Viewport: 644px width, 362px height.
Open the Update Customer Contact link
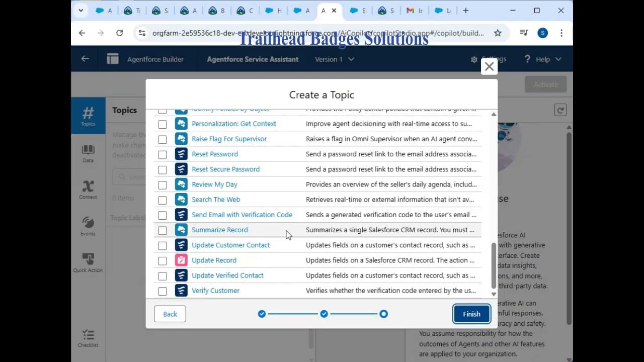[x=231, y=245]
